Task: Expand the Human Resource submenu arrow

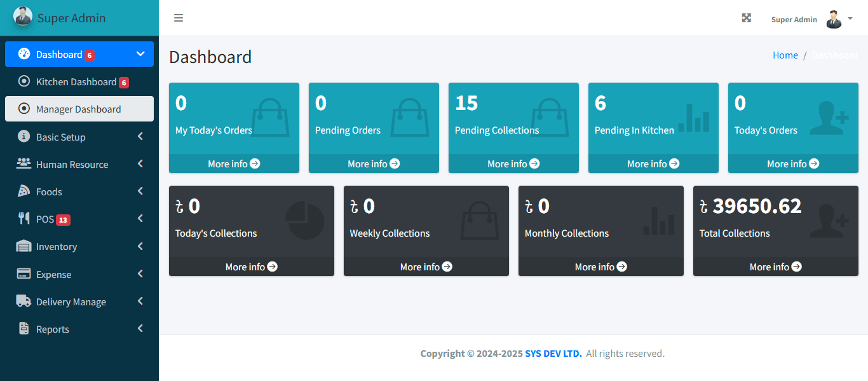Action: tap(140, 163)
